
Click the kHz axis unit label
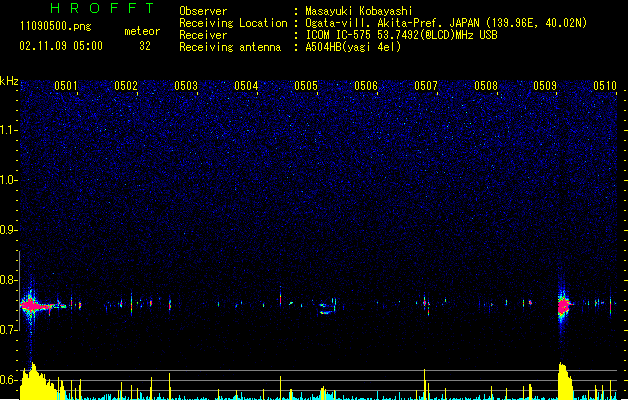pyautogui.click(x=9, y=81)
